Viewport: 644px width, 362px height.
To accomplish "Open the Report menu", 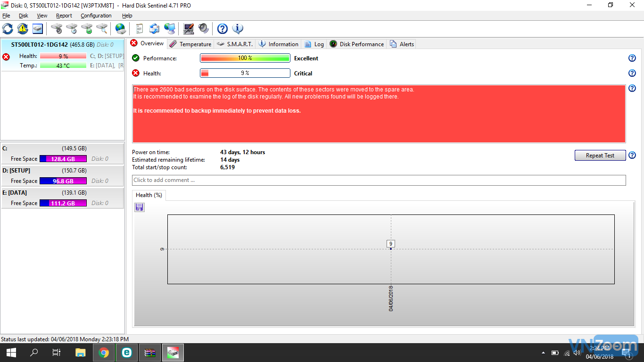I will [64, 16].
